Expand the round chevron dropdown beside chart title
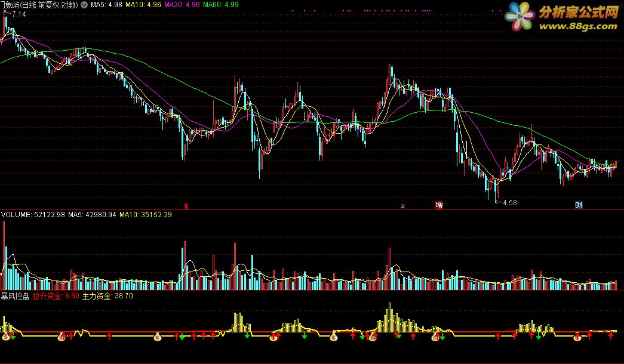Screen dimensions: 624x364 pos(84,5)
